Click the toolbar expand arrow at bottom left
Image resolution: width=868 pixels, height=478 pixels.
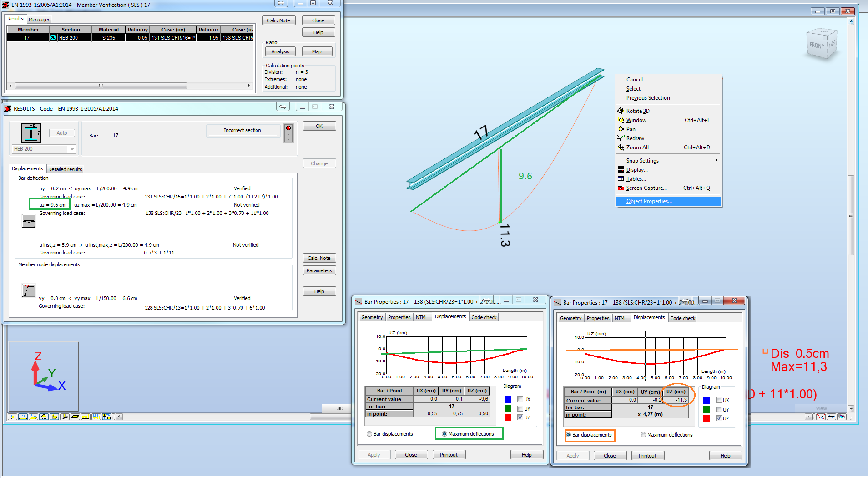120,417
